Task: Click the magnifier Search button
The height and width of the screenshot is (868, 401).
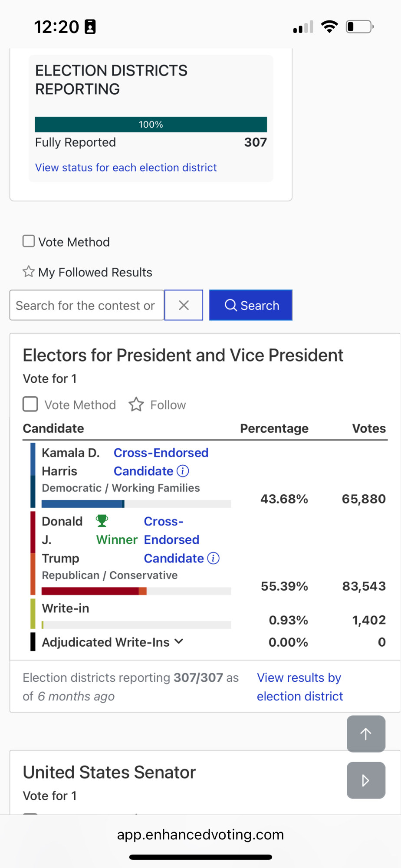Action: [x=250, y=305]
